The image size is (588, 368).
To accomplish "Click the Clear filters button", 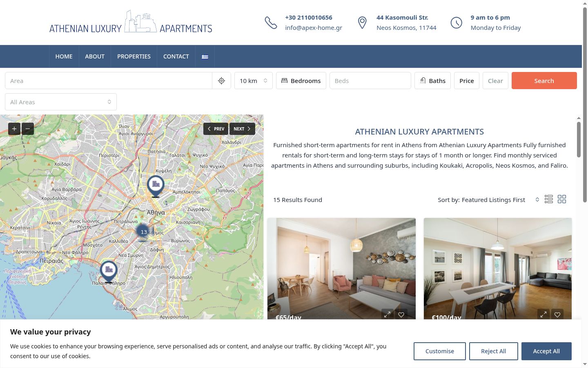I will 495,81.
